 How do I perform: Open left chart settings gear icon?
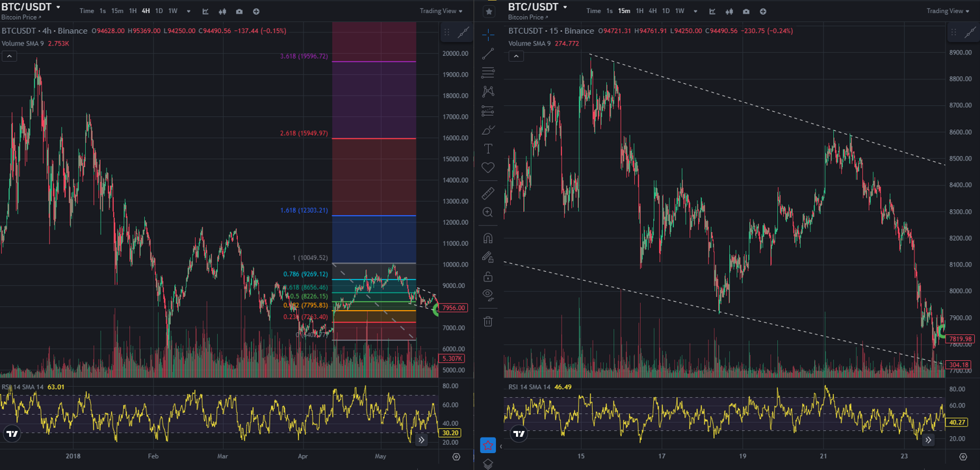coord(456,457)
